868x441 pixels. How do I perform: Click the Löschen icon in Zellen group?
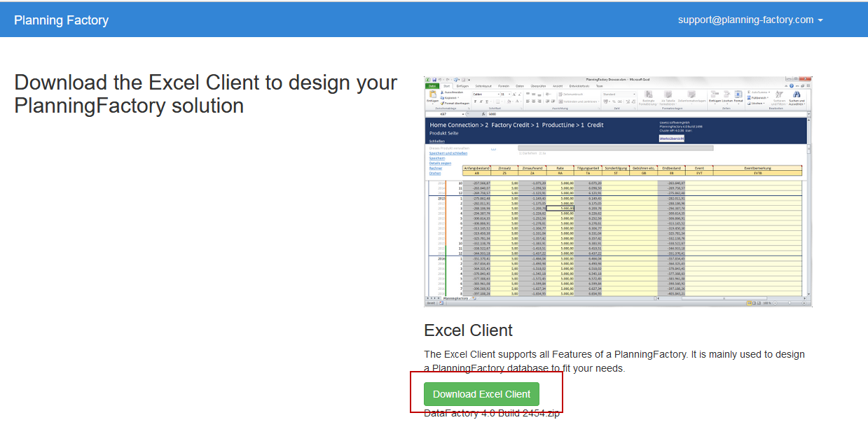click(x=726, y=96)
